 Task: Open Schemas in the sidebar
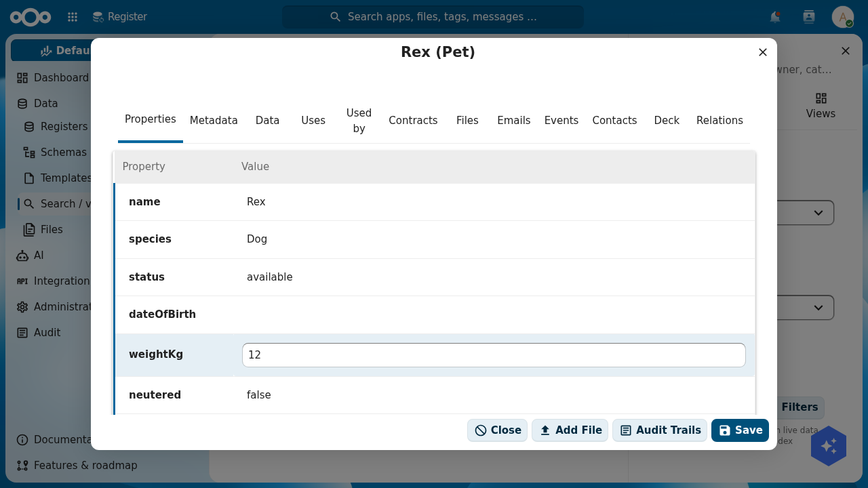[x=63, y=152]
